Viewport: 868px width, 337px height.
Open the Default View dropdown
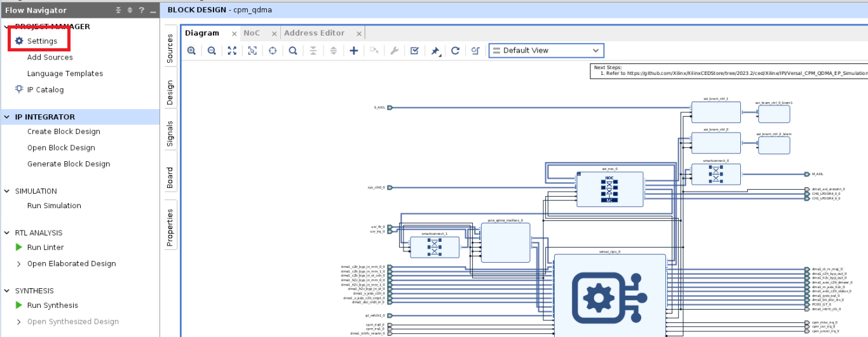pos(546,51)
